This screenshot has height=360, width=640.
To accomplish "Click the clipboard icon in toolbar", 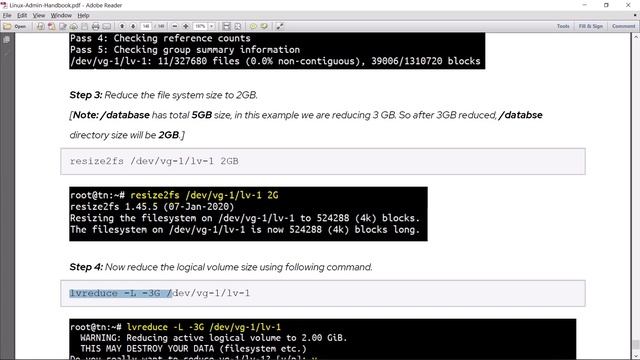I will click(x=84, y=27).
